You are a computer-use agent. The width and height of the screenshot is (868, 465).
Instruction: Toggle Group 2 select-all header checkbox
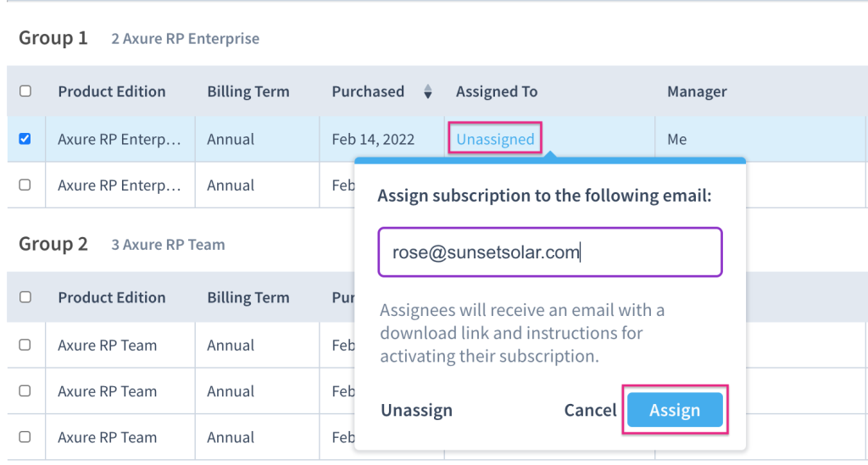tap(25, 297)
